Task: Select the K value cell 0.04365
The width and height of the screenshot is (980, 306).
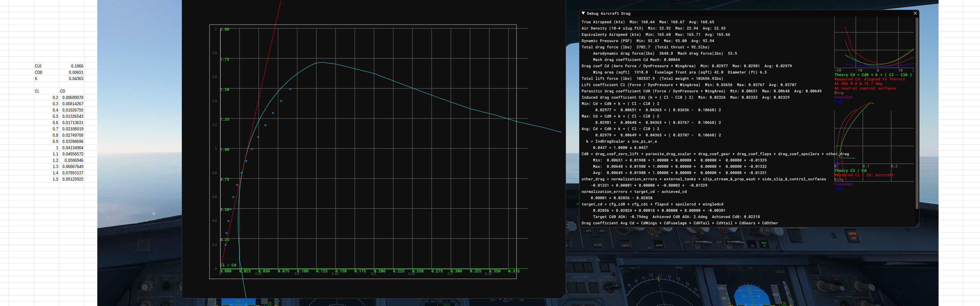Action: coord(72,79)
